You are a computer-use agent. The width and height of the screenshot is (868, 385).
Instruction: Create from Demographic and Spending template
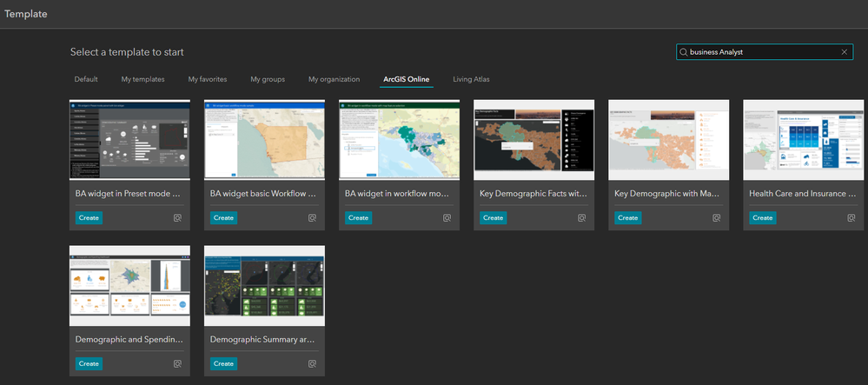[89, 363]
